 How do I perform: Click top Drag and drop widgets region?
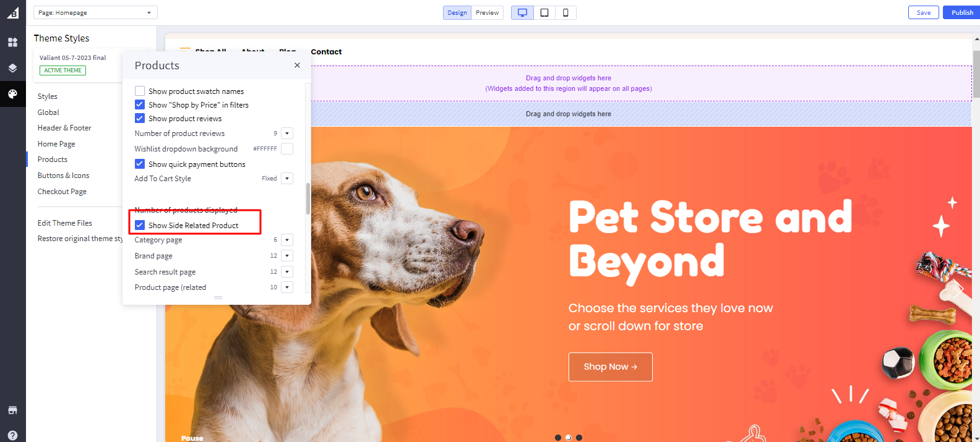pyautogui.click(x=569, y=83)
